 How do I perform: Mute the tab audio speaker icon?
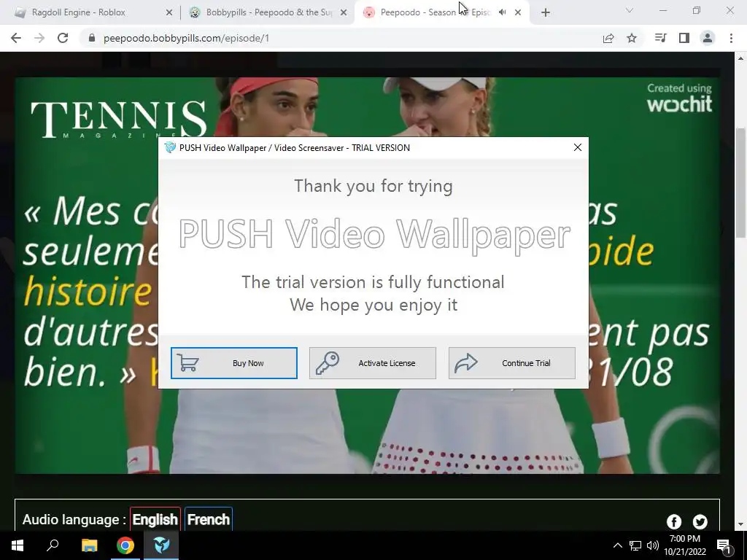coord(502,12)
